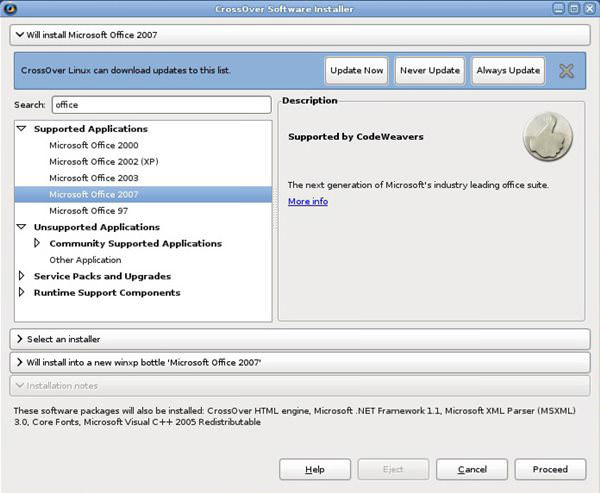Expand Runtime Support Components node
This screenshot has height=493, width=600.
pos(21,292)
